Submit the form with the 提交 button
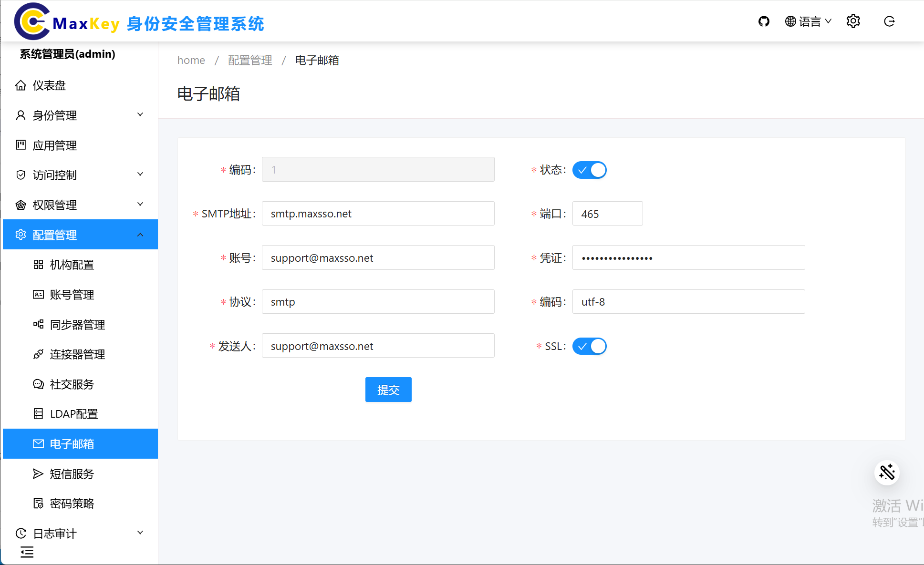 pos(388,390)
